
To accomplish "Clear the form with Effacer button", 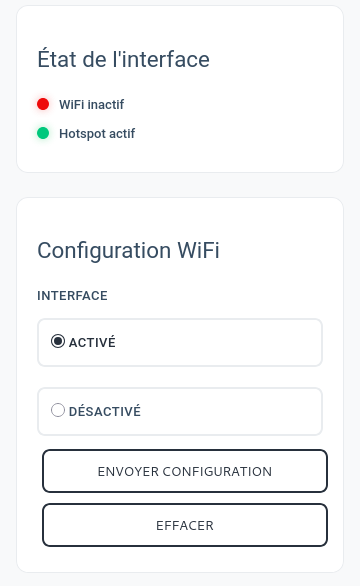I will coord(185,525).
